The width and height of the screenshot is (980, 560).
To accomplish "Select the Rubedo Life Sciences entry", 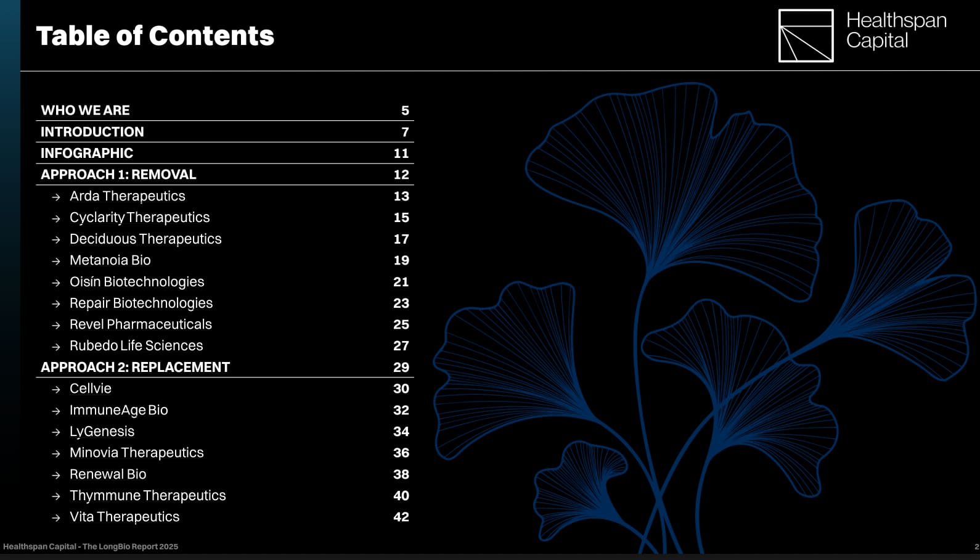I will (136, 345).
